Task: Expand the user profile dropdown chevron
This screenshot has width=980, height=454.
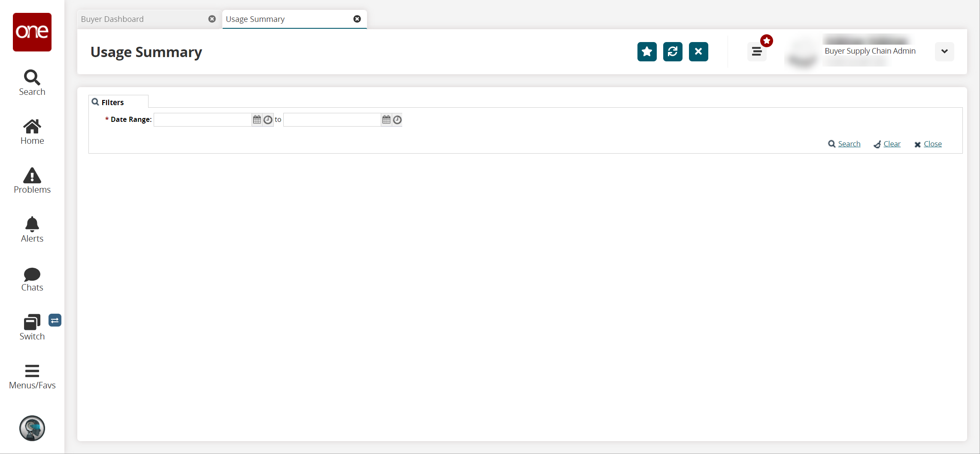Action: pos(944,51)
